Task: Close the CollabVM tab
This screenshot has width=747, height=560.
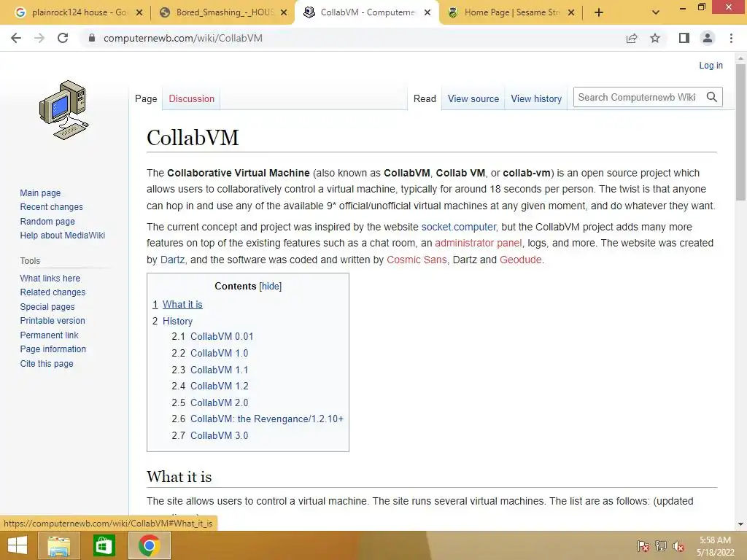Action: click(x=427, y=13)
